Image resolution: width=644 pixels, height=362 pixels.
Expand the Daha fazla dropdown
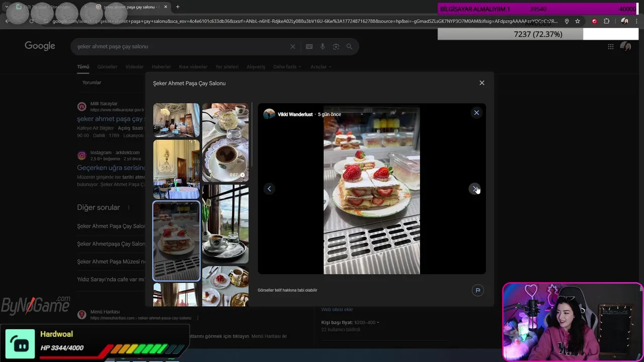[x=287, y=66]
